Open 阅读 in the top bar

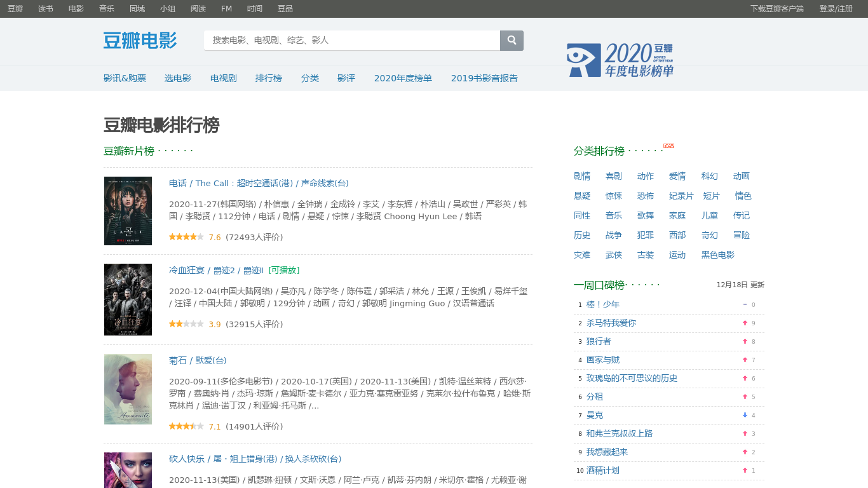tap(198, 9)
